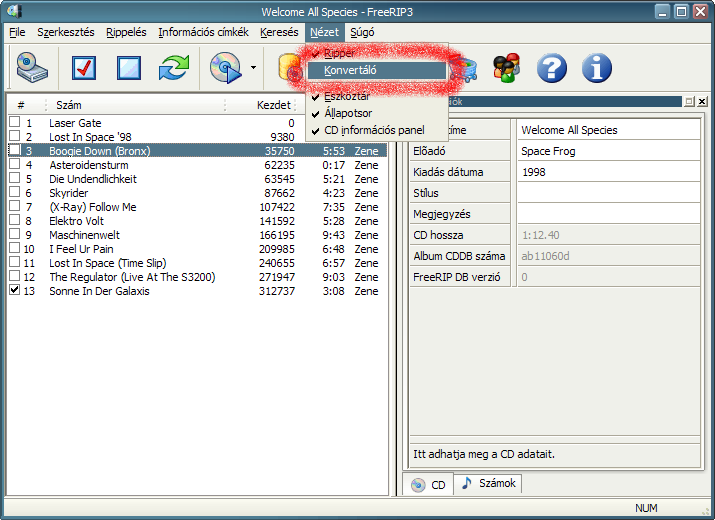This screenshot has height=520, width=715.
Task: Toggle the Ripper view menu entry
Action: click(377, 53)
